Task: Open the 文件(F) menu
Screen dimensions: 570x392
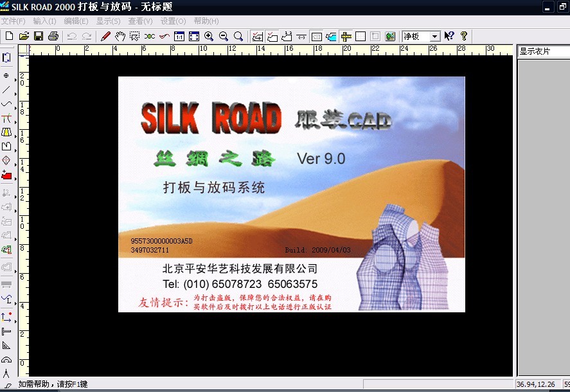Action: pos(13,21)
